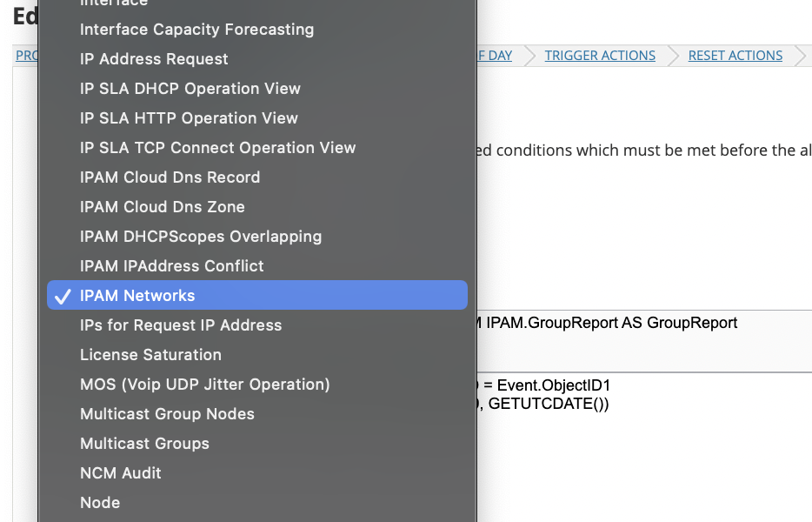Pick IPAM DHCPScopes Overlapping option
Image resolution: width=812 pixels, height=522 pixels.
201,237
